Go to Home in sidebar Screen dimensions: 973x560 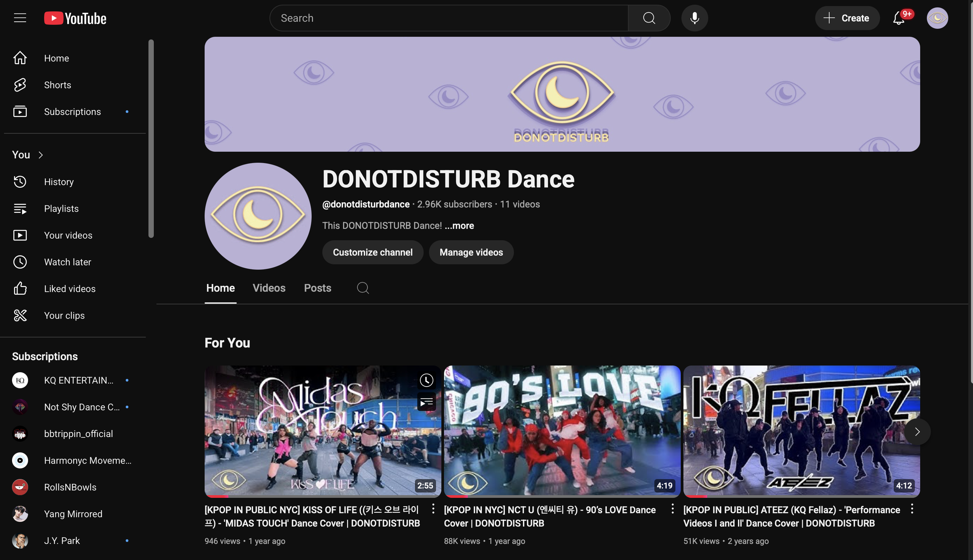[75, 58]
